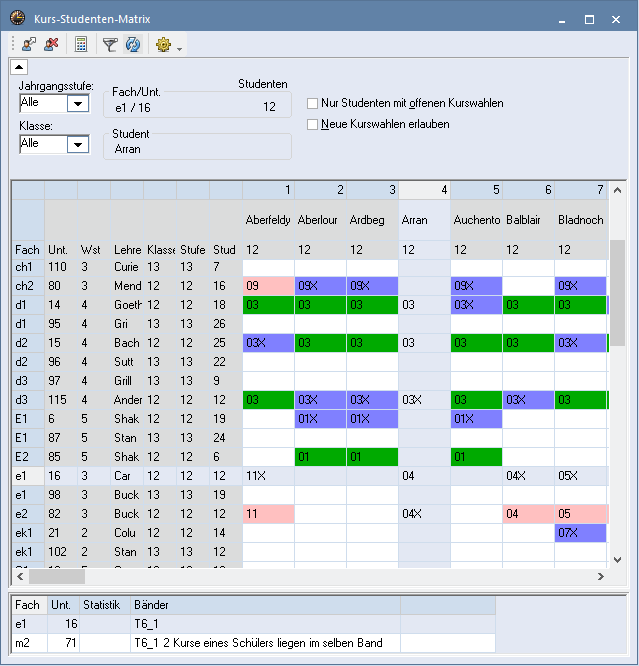Click the matrix scroll-down arrow

pyautogui.click(x=618, y=560)
